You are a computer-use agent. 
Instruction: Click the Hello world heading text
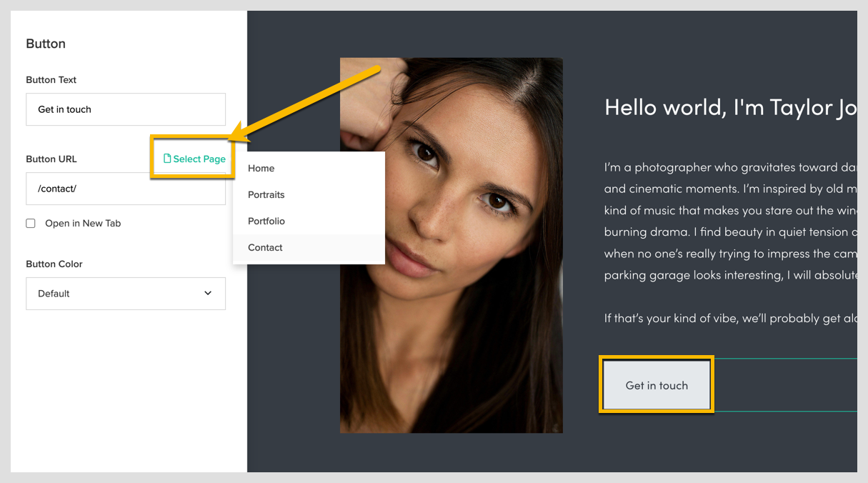(x=730, y=107)
